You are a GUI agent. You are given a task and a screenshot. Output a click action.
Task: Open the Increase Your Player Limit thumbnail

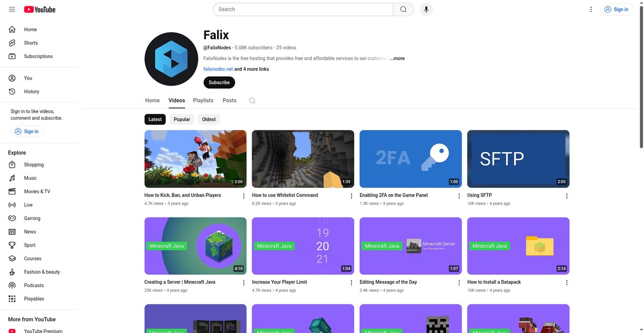(303, 246)
